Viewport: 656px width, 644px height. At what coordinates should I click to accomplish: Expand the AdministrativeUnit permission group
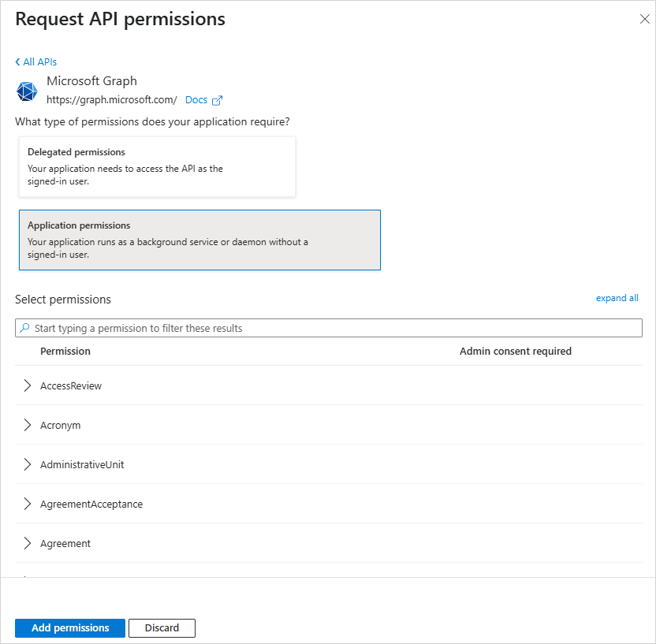[28, 464]
